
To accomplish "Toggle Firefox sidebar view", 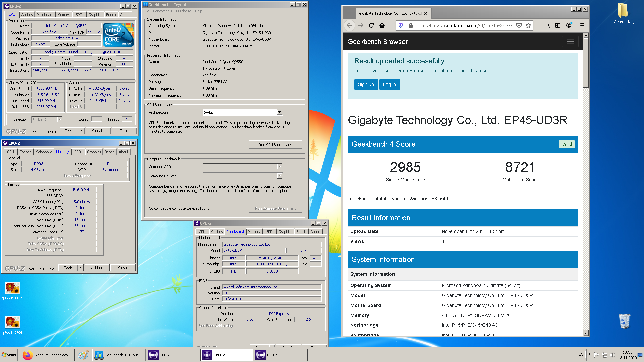I will [x=558, y=25].
